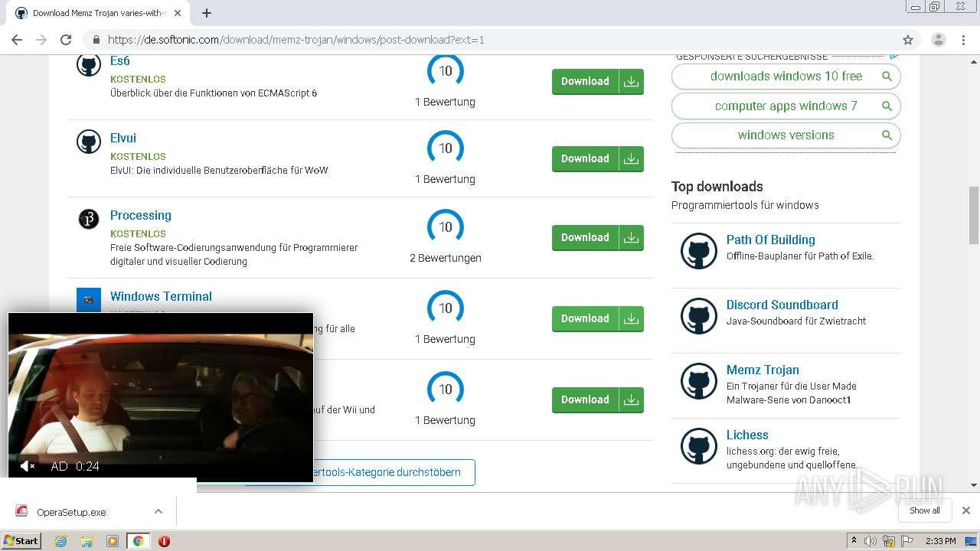The width and height of the screenshot is (980, 551).
Task: Show all downloads
Action: [x=925, y=510]
